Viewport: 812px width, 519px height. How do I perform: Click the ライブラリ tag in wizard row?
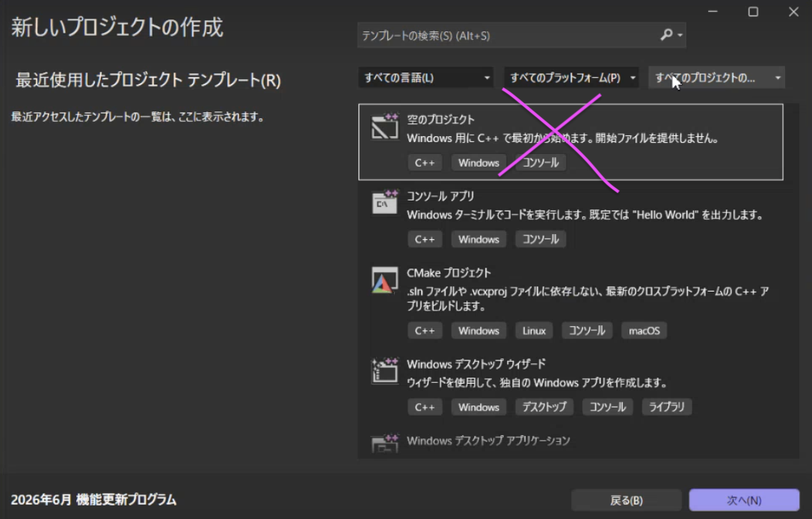pos(667,407)
